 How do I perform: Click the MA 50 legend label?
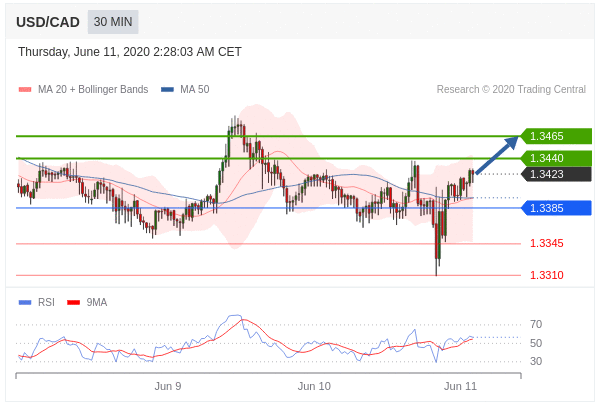(195, 89)
